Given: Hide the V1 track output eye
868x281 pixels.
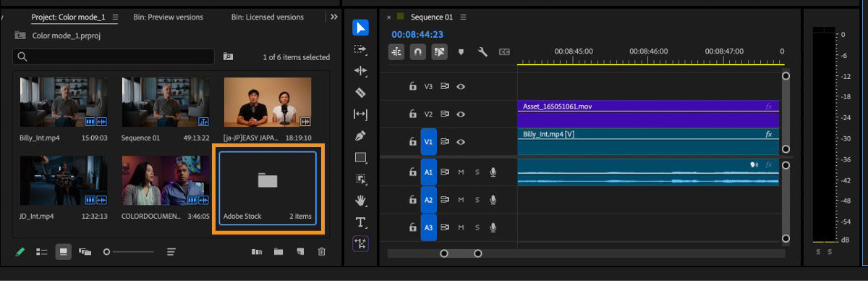Looking at the screenshot, I should point(461,142).
